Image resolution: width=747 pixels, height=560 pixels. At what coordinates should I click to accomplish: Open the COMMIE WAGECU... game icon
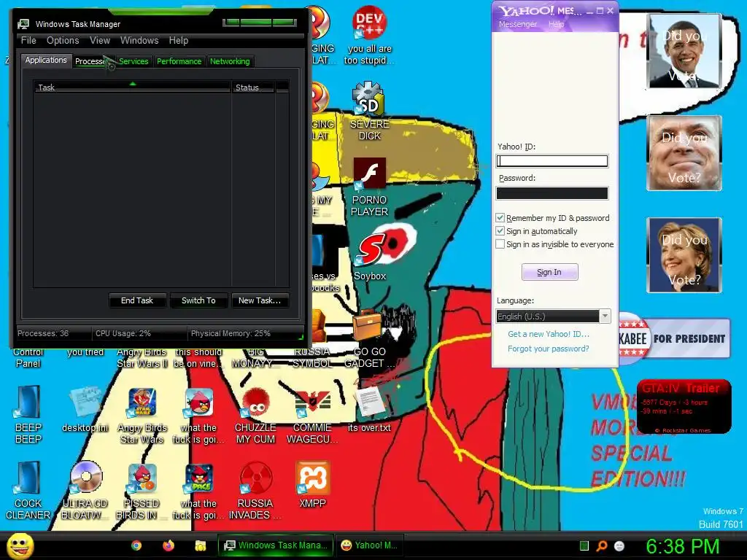(x=312, y=402)
